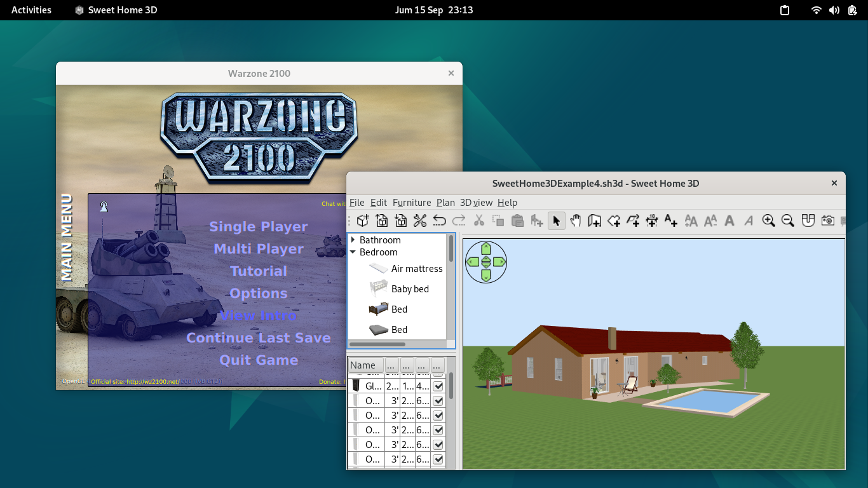
Task: Open the File menu
Action: pyautogui.click(x=357, y=203)
